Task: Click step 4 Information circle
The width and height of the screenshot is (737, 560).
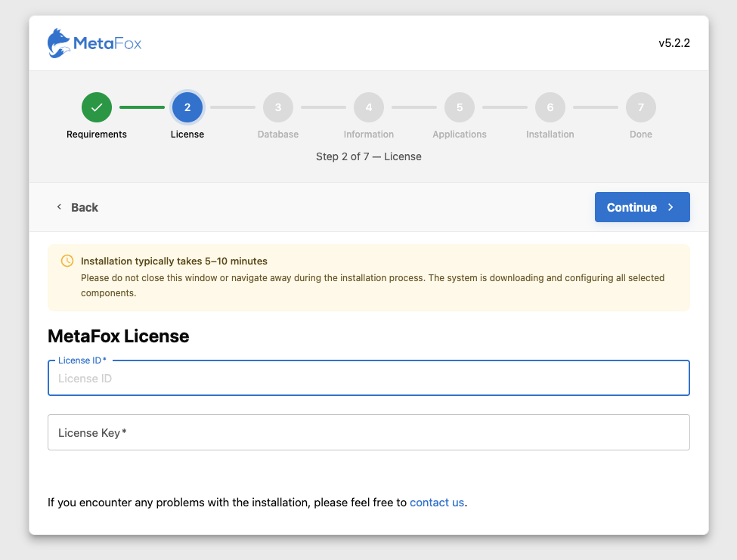Action: tap(369, 107)
